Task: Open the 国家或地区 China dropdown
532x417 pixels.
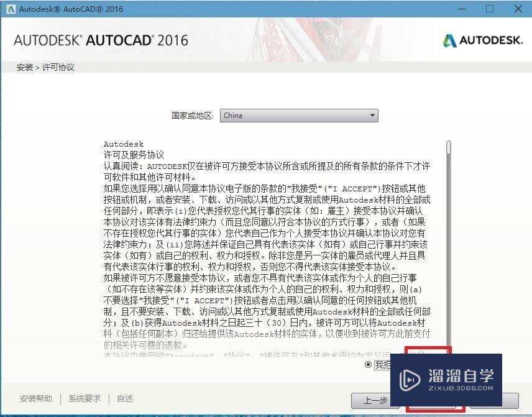Action: coord(299,116)
